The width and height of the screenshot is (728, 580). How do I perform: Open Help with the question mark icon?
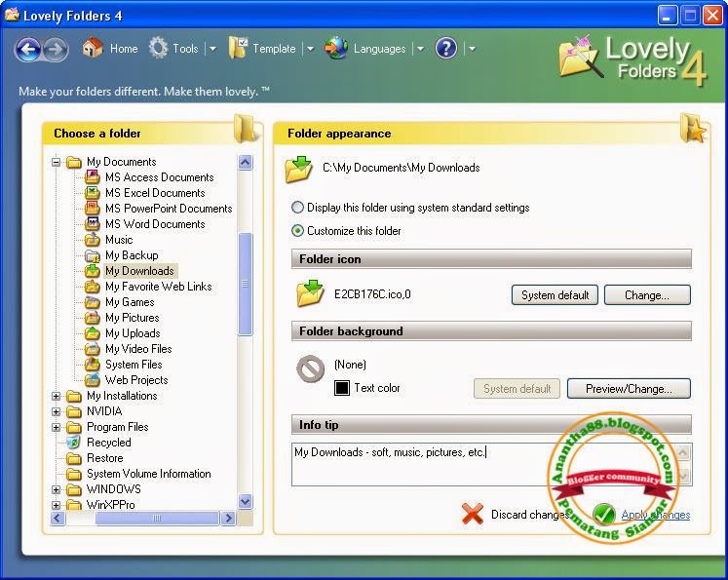pos(446,49)
